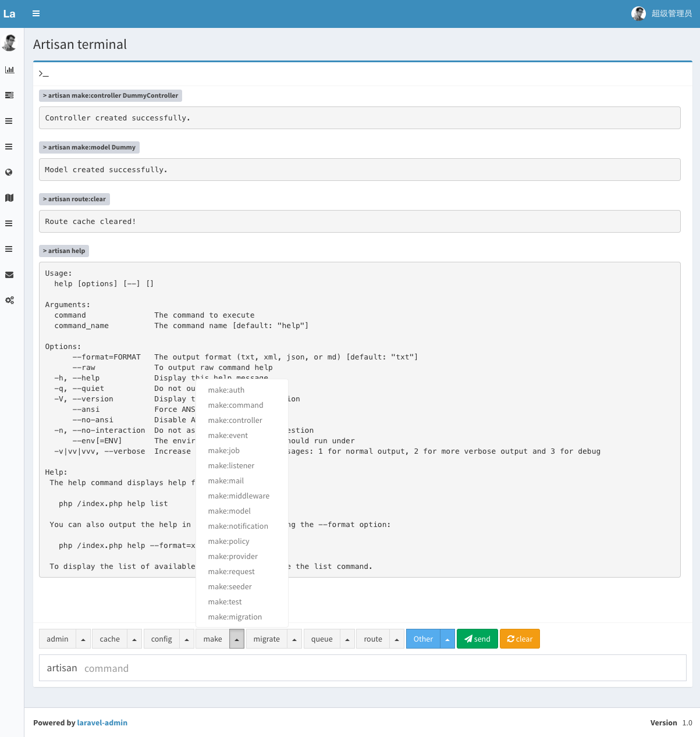700x737 pixels.
Task: Click the make button
Action: 213,639
